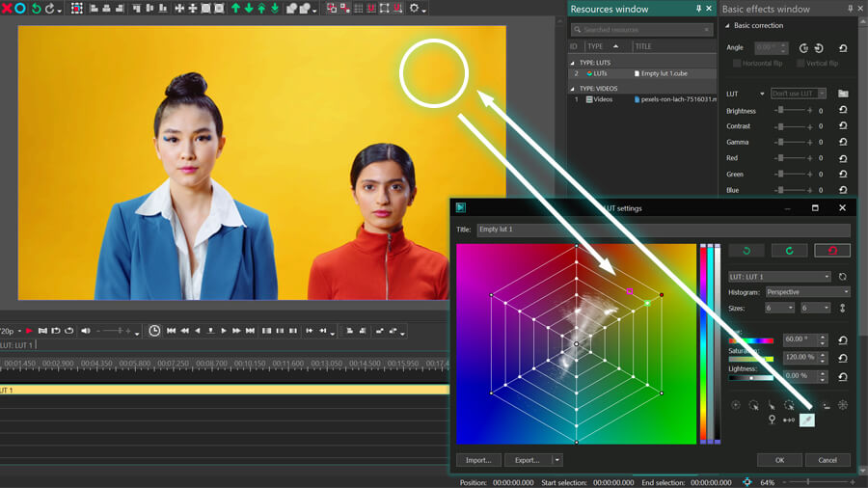Click the Export... button
This screenshot has height=488, width=868.
pyautogui.click(x=529, y=460)
